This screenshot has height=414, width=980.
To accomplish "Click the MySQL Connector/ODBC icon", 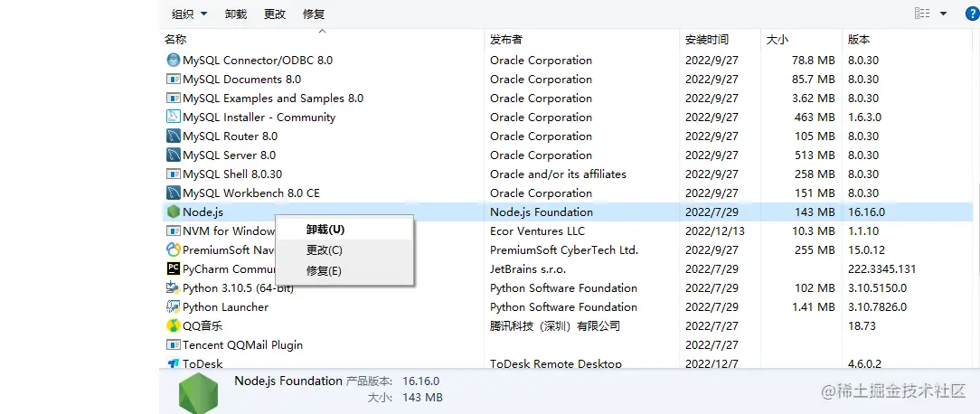I will 174,60.
